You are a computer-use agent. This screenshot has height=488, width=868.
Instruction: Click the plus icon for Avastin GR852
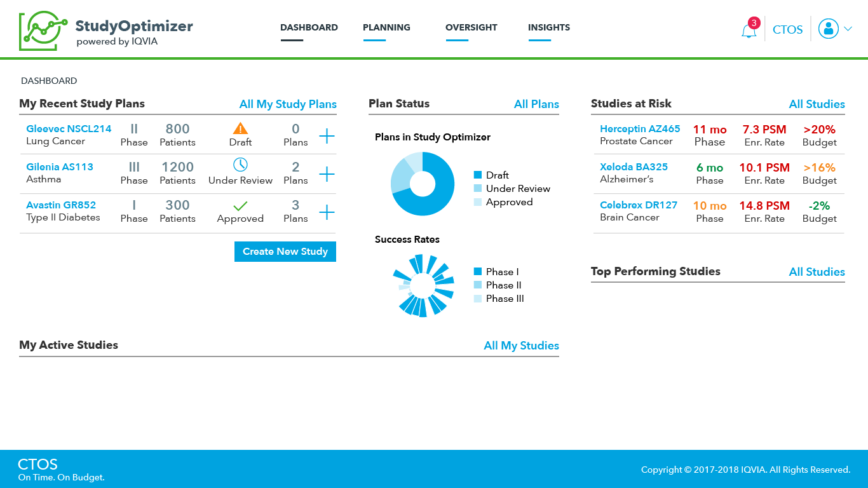[x=327, y=212]
